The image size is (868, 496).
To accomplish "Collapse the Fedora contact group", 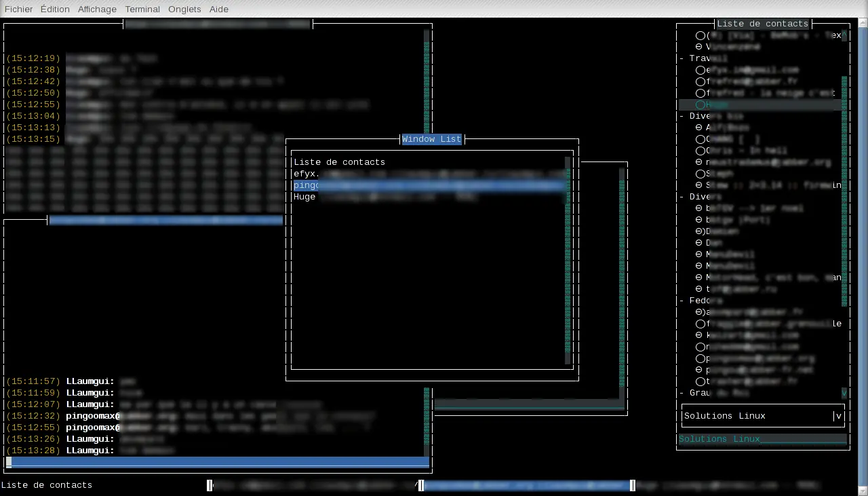I will (x=682, y=301).
